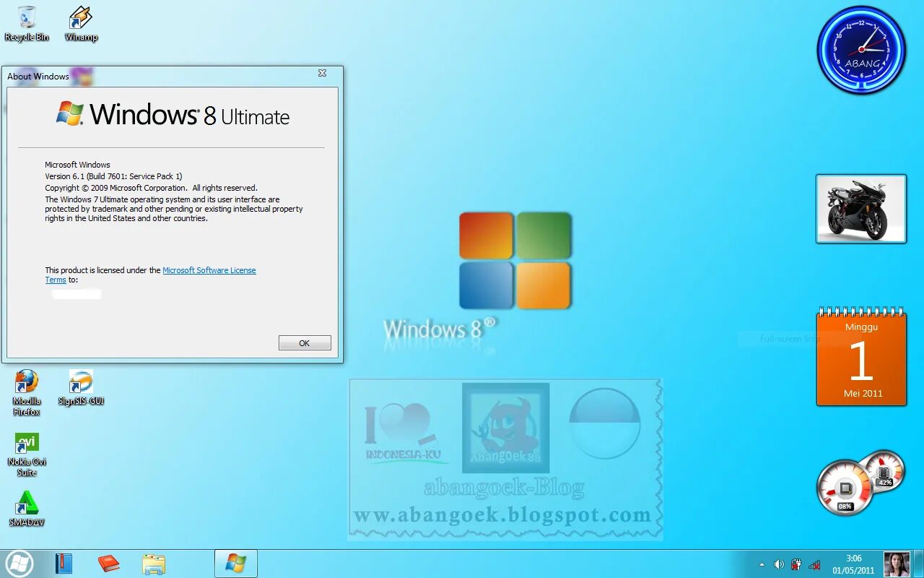Launch the SMADAV antivirus shortcut

tap(27, 509)
